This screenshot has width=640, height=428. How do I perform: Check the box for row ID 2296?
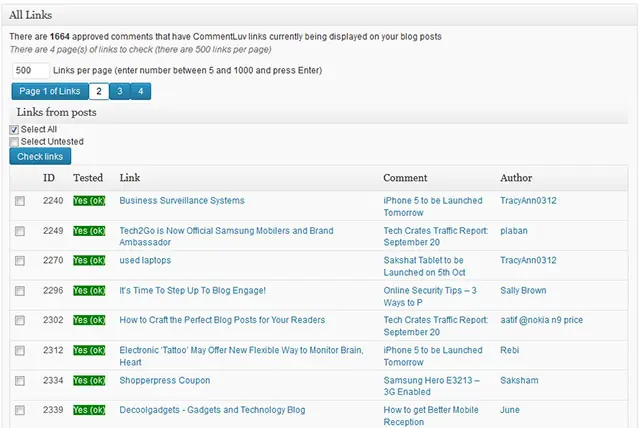coord(20,291)
